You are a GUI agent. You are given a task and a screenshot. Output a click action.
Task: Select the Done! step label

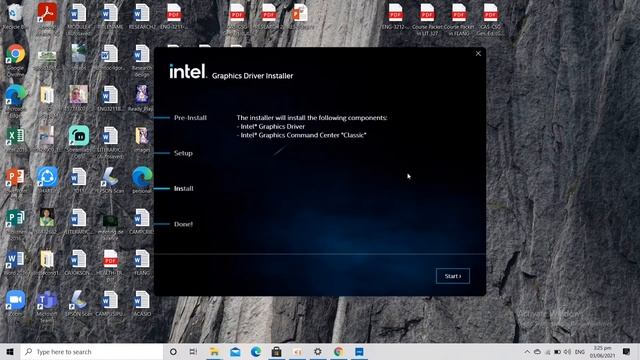coord(183,224)
